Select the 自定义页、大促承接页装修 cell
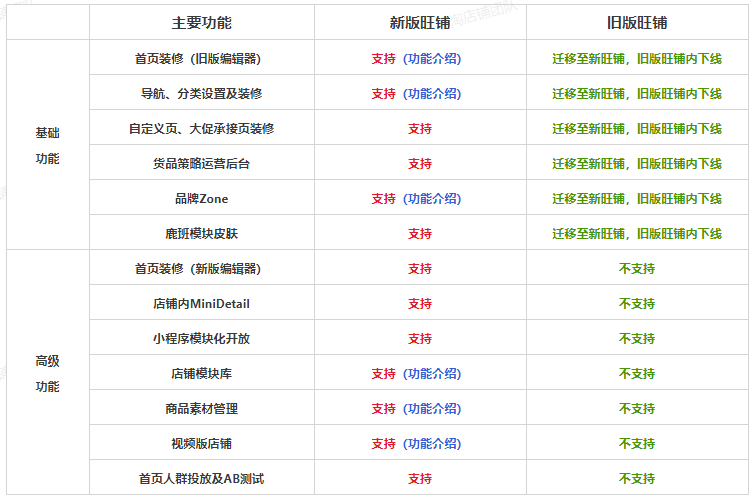The width and height of the screenshot is (756, 503). point(202,127)
